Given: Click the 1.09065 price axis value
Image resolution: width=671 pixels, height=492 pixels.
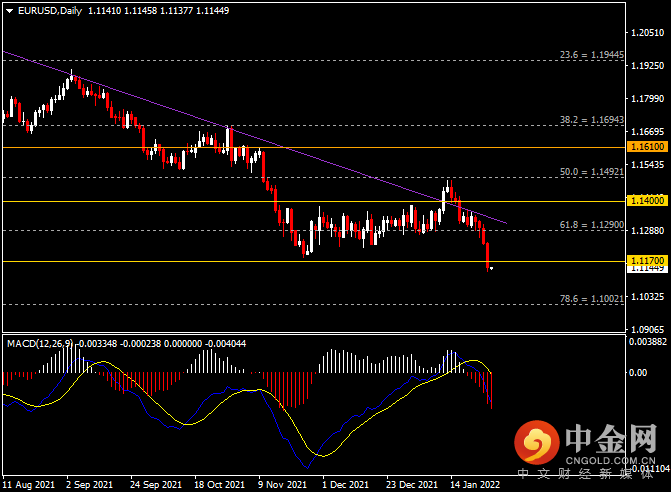Looking at the screenshot, I should (x=648, y=330).
